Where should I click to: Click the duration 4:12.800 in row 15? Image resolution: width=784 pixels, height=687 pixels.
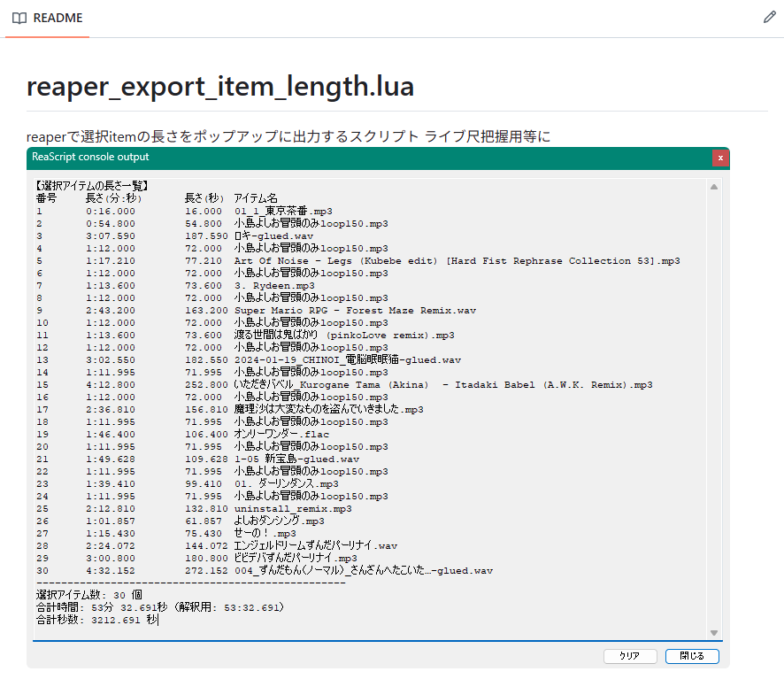click(111, 384)
